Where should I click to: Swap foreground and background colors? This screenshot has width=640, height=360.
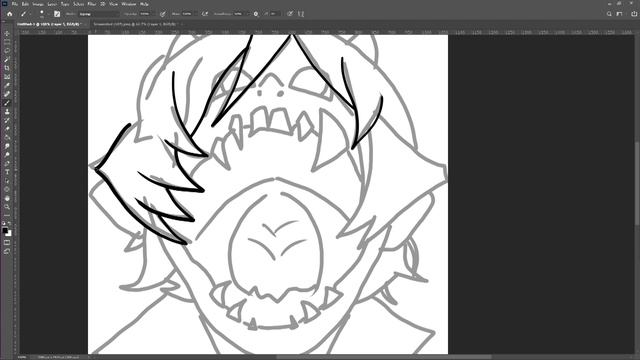pyautogui.click(x=9, y=224)
